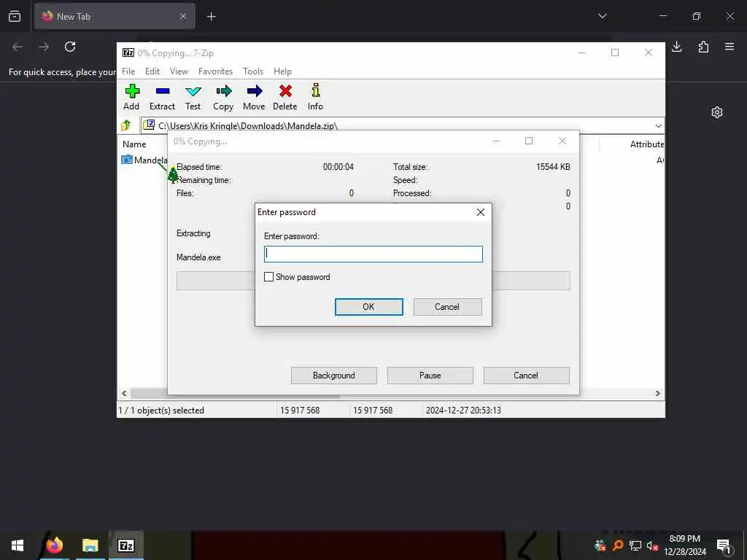Open File Explorer from the taskbar
This screenshot has height=560, width=747.
pos(90,545)
